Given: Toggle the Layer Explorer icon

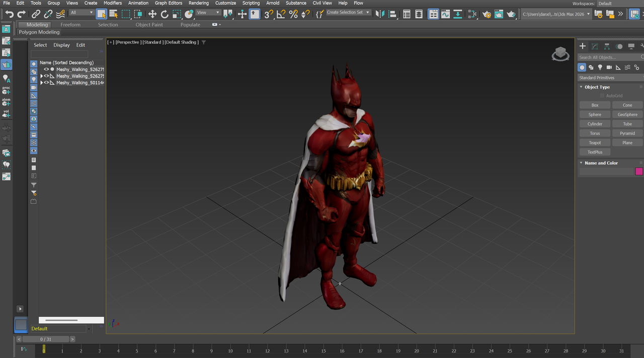Looking at the screenshot, I should coord(419,14).
